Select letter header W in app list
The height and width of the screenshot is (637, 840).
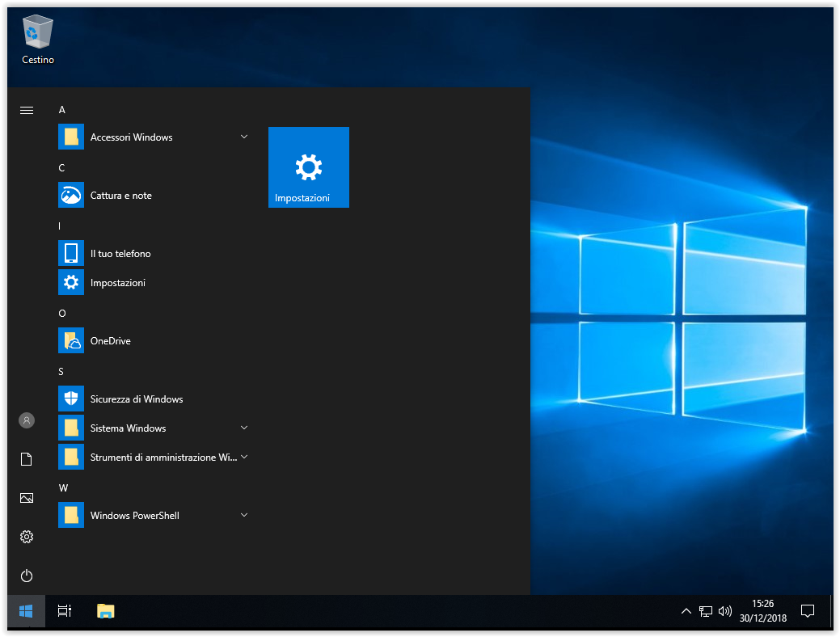coord(63,487)
